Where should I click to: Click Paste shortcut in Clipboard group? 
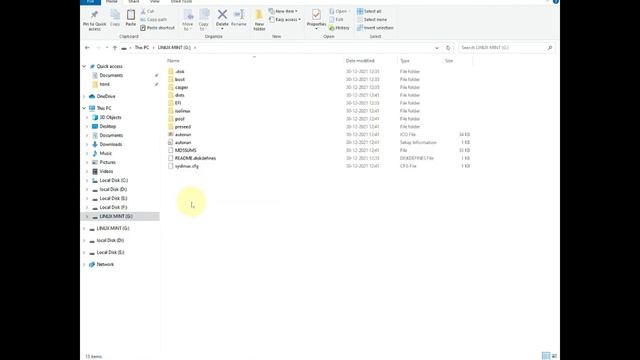tap(158, 28)
